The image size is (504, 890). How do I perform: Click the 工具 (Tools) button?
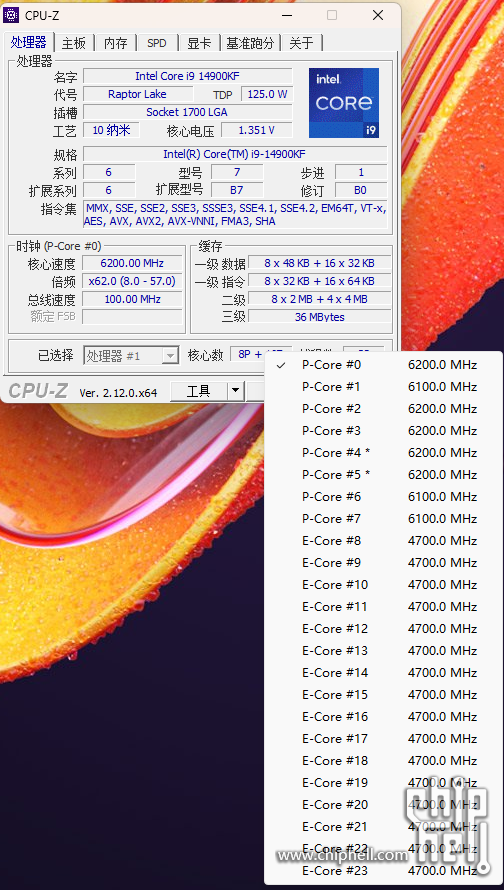coord(199,391)
